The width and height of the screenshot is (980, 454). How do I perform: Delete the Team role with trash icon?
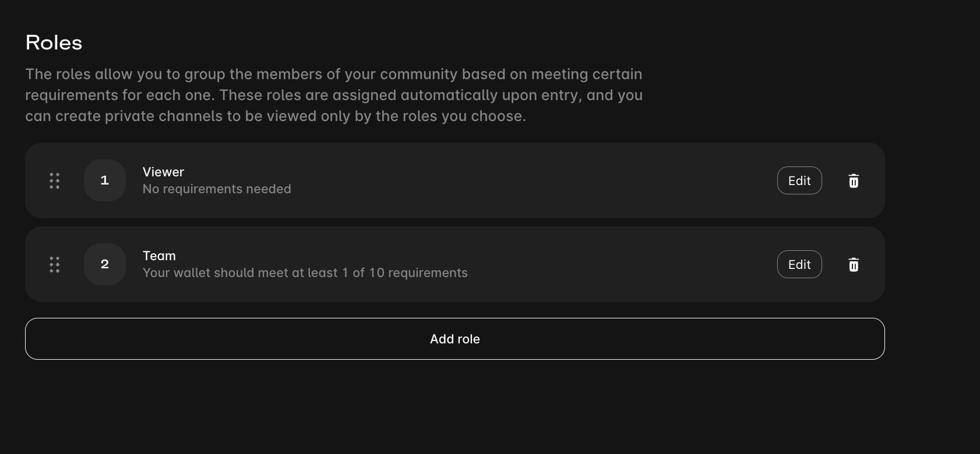coord(854,265)
